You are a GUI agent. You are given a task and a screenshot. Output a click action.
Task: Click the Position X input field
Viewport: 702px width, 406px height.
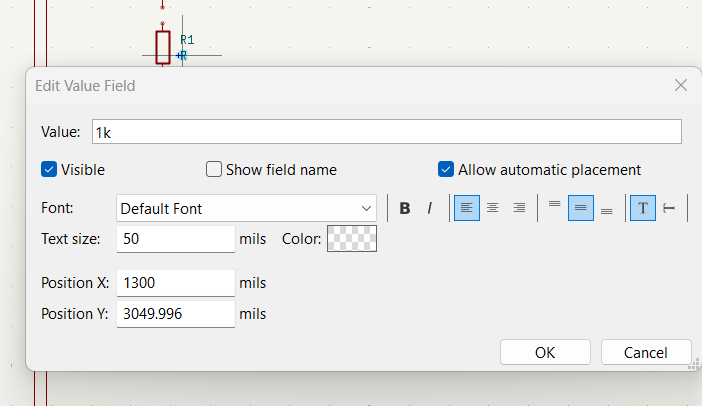176,283
